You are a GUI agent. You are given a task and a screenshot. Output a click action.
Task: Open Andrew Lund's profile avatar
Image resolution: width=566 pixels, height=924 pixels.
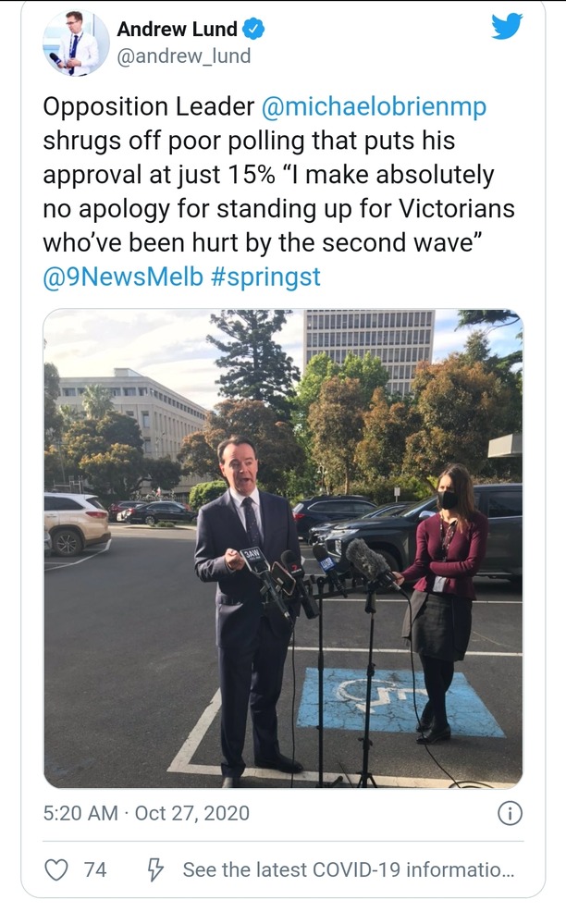(x=76, y=43)
